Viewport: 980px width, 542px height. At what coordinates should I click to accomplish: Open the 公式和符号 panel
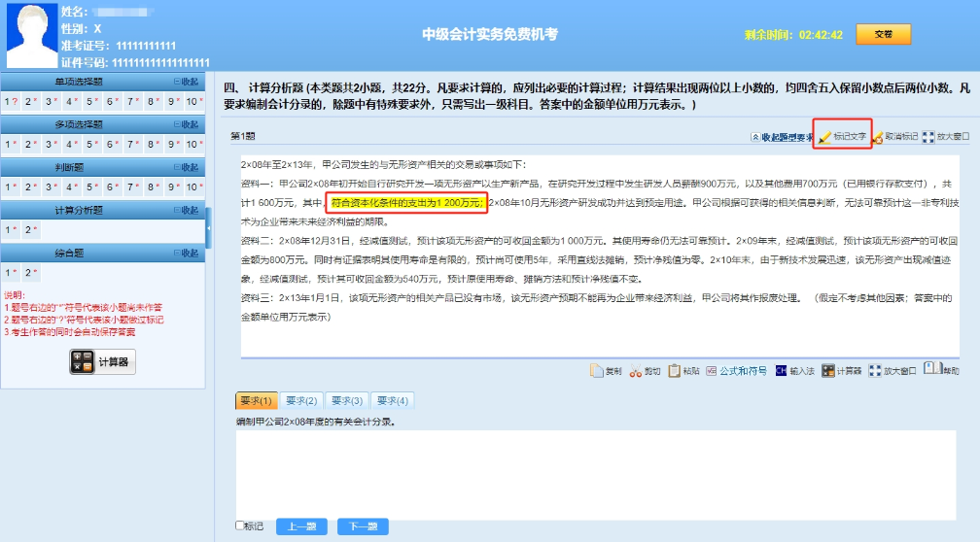pyautogui.click(x=736, y=371)
